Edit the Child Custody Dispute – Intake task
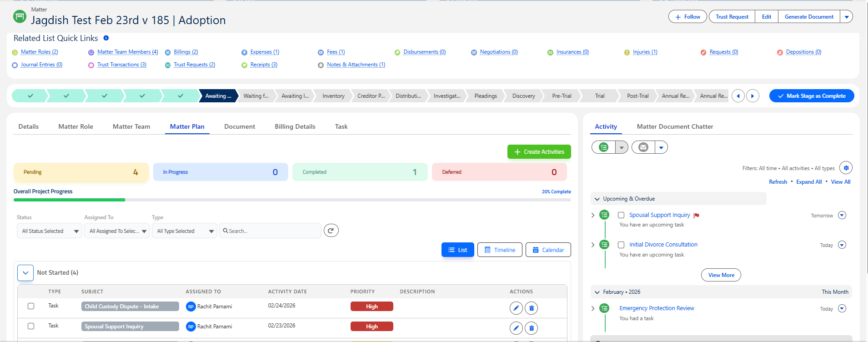The image size is (868, 342). click(516, 308)
